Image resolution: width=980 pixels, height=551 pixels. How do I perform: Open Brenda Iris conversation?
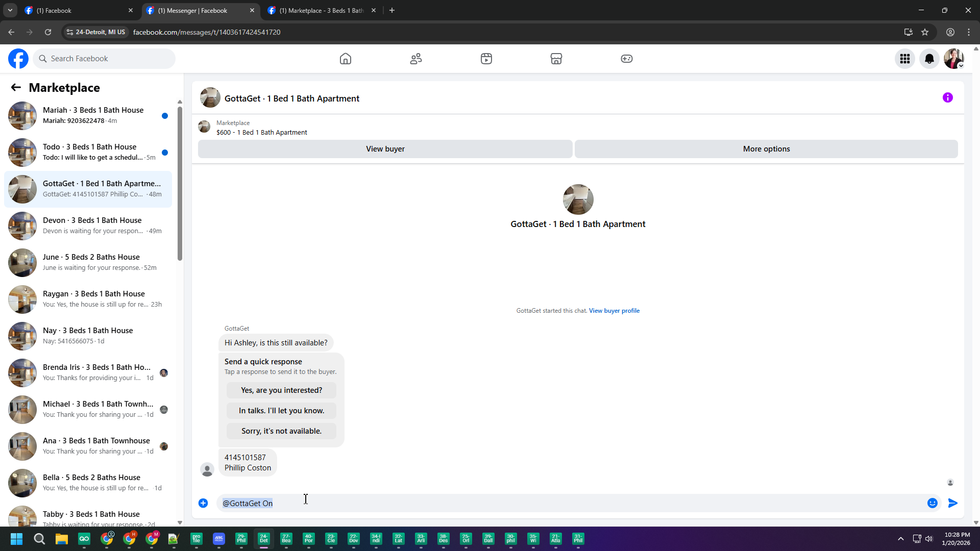click(88, 373)
